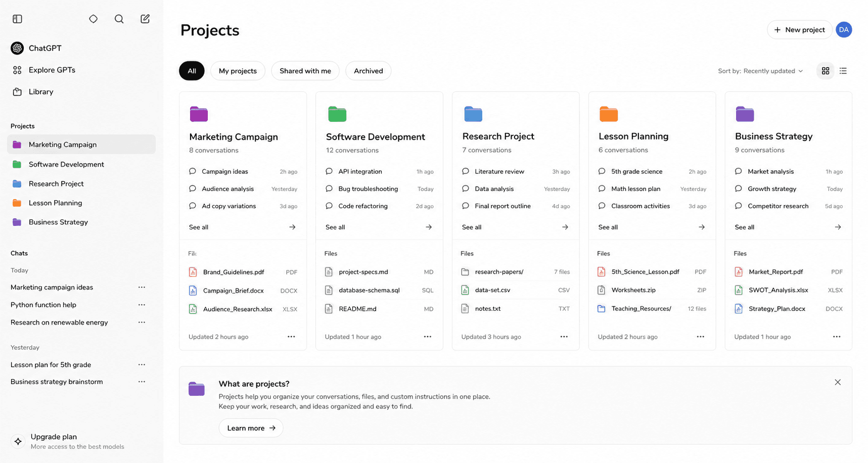Switch to grid view layout

coord(826,71)
